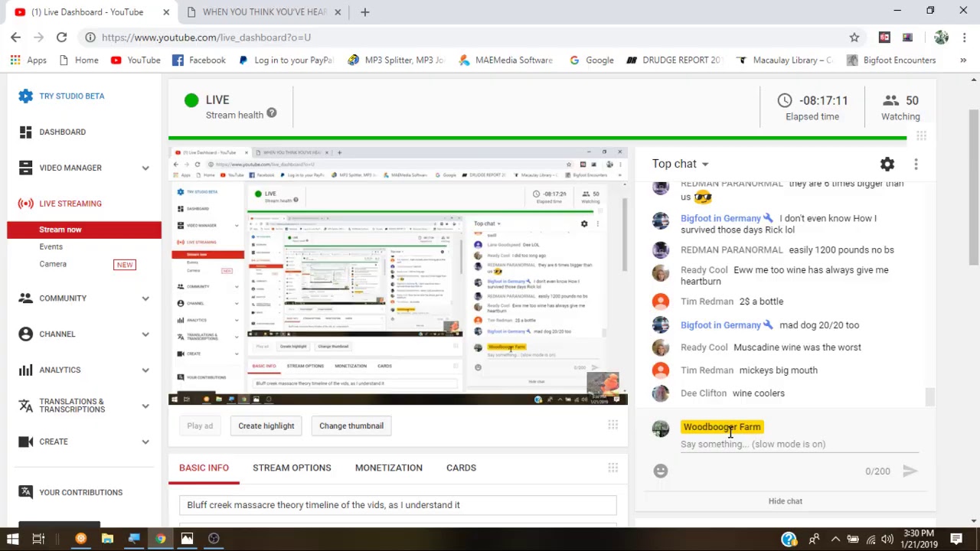980x551 pixels.
Task: Open the Bigfoot Encounters bookmark
Action: tap(891, 60)
